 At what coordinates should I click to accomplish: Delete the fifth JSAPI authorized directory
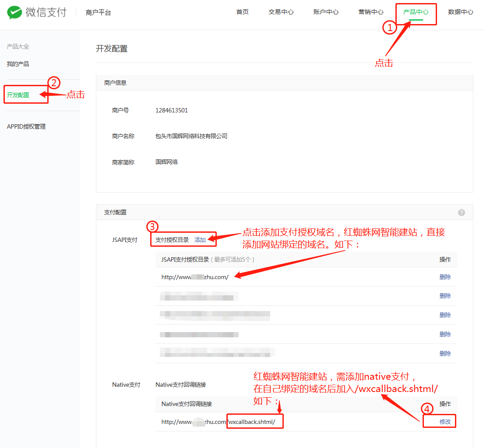(x=445, y=353)
